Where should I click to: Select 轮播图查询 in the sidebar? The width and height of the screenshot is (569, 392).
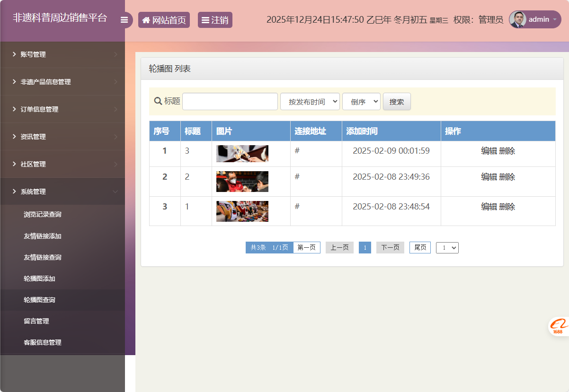pyautogui.click(x=40, y=300)
